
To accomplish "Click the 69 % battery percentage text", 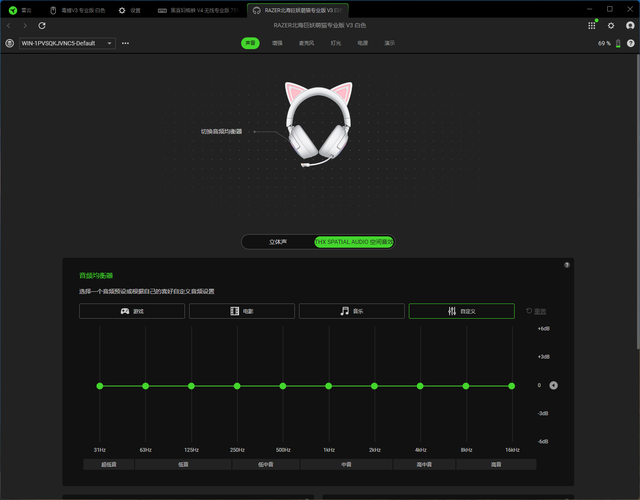I will [604, 43].
